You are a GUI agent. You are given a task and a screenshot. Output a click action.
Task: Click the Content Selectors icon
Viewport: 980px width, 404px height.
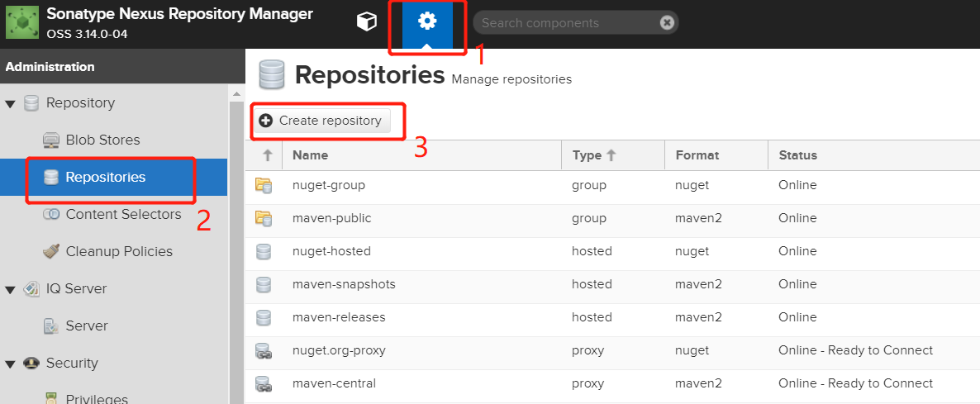point(50,214)
